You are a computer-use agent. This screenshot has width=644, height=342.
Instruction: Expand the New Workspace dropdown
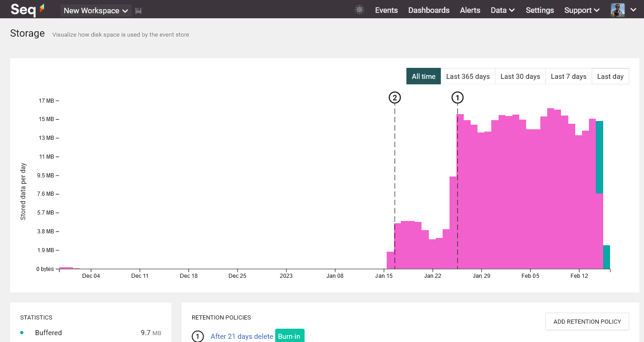pos(96,11)
